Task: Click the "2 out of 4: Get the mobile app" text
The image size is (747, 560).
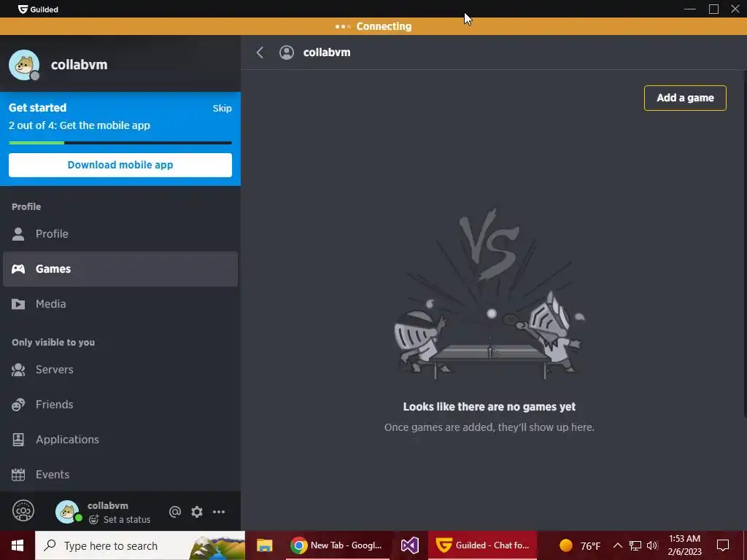Action: pos(79,125)
